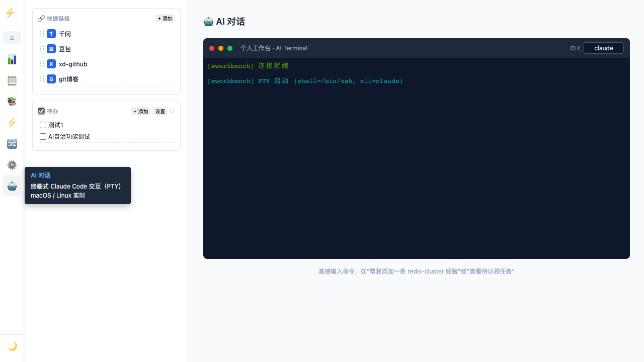Focus the terminal input area

click(x=417, y=158)
